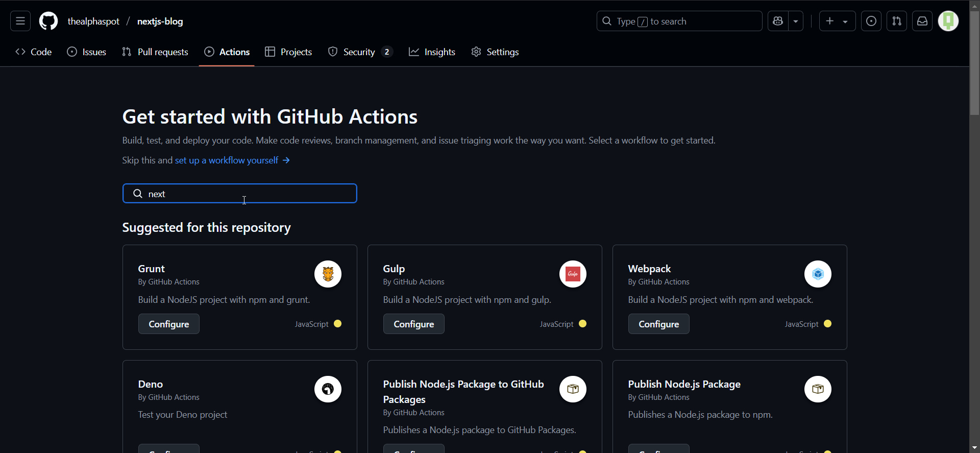The width and height of the screenshot is (980, 453).
Task: Click the JavaScript yellow dot on Grunt card
Action: [x=337, y=324]
